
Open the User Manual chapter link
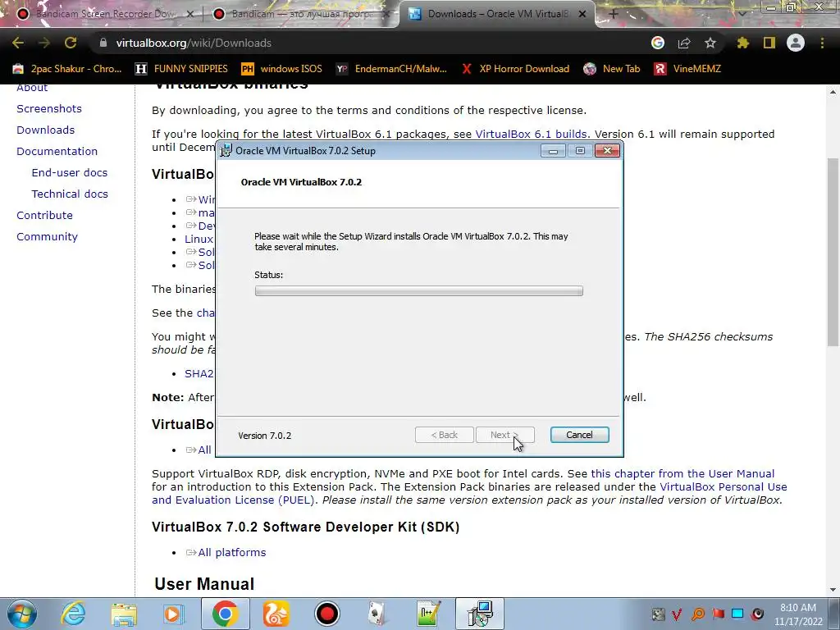682,474
